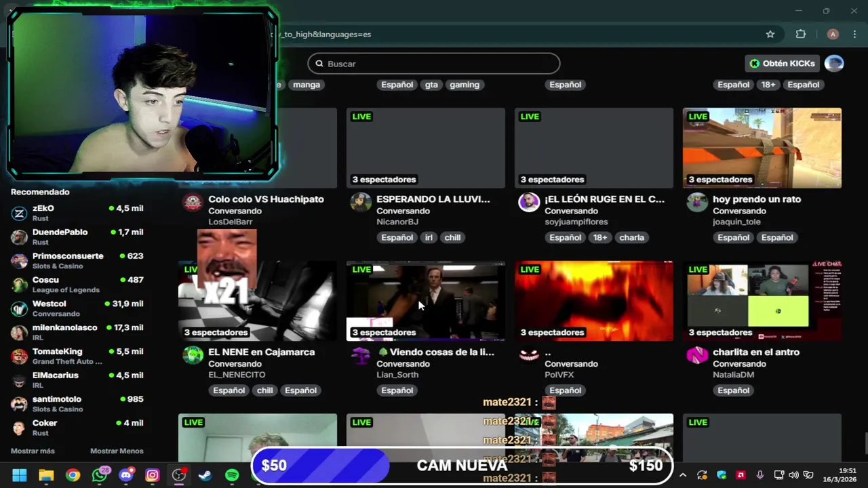Open Steam from the taskbar
Viewport: 868px width, 488px height.
(x=205, y=475)
